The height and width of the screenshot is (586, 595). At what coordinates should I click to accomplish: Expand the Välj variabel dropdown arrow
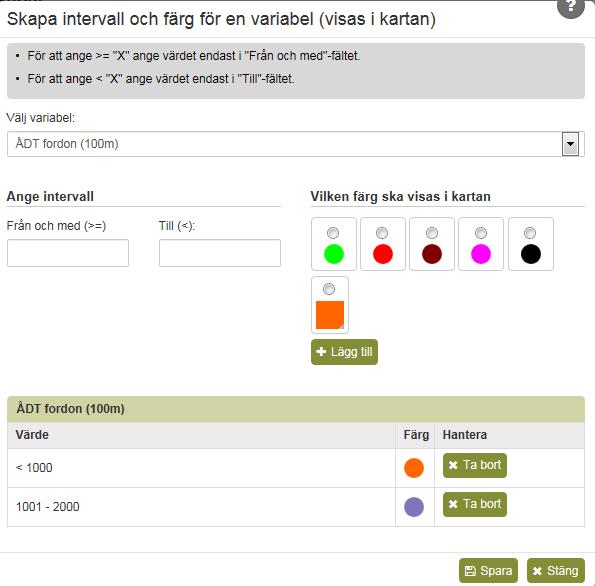(570, 144)
